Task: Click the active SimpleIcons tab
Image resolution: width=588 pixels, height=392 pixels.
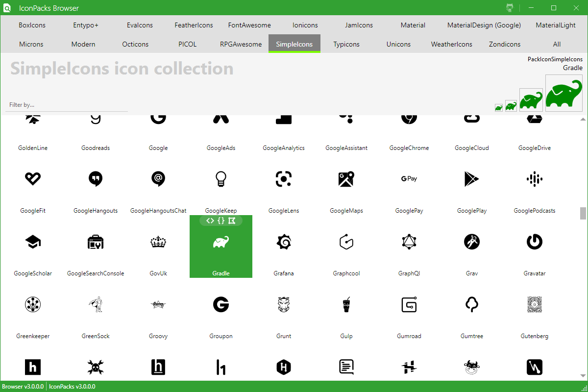Action: [x=294, y=44]
